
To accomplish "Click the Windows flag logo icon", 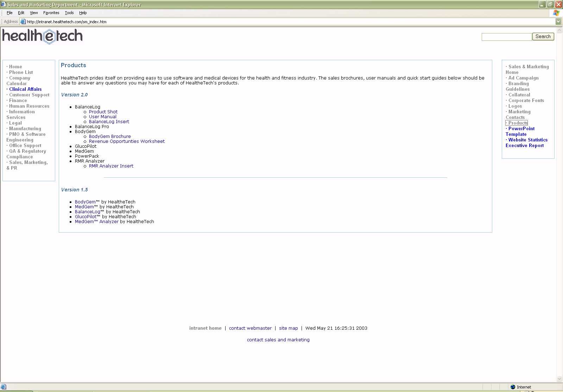I will tap(556, 13).
